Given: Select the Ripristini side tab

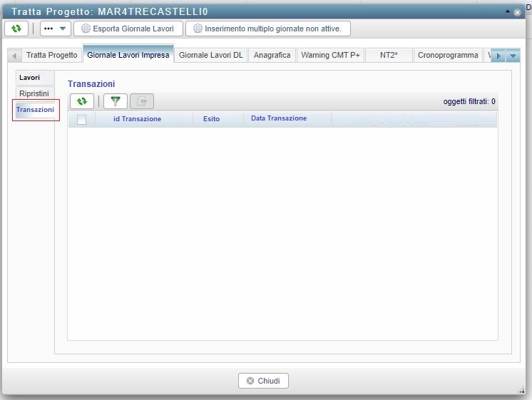Looking at the screenshot, I should [x=34, y=93].
